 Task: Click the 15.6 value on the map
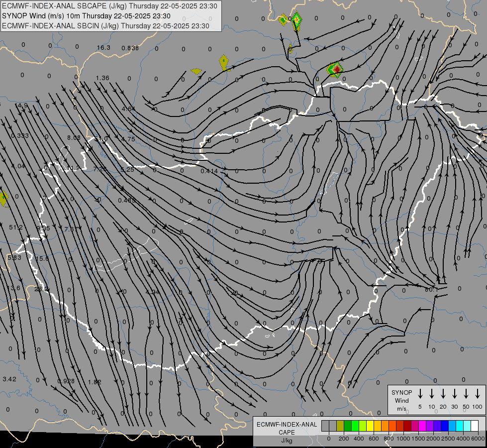click(42, 259)
